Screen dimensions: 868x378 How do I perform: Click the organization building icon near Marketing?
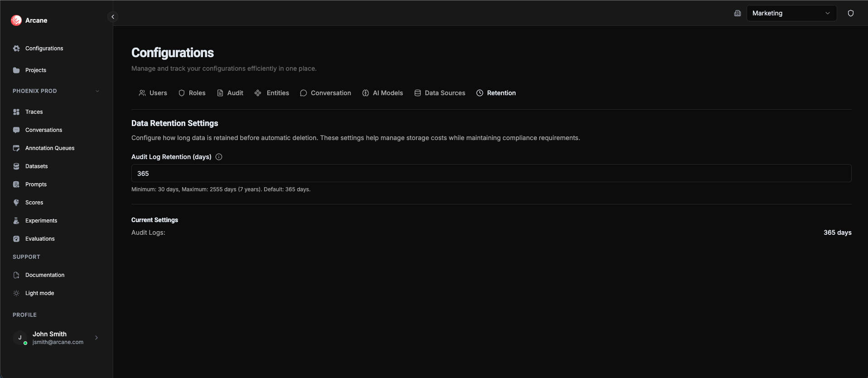737,13
